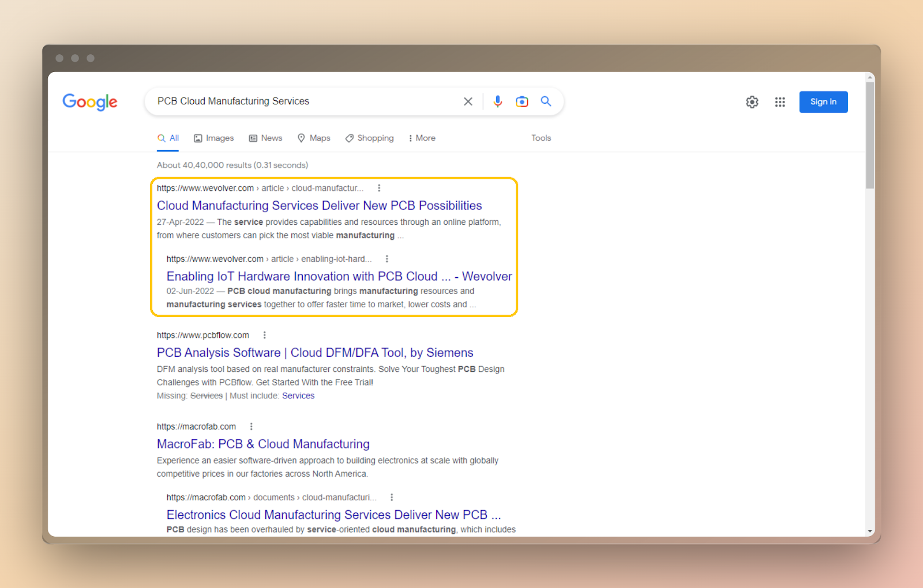
Task: Click the Must include Services link
Action: pyautogui.click(x=298, y=396)
